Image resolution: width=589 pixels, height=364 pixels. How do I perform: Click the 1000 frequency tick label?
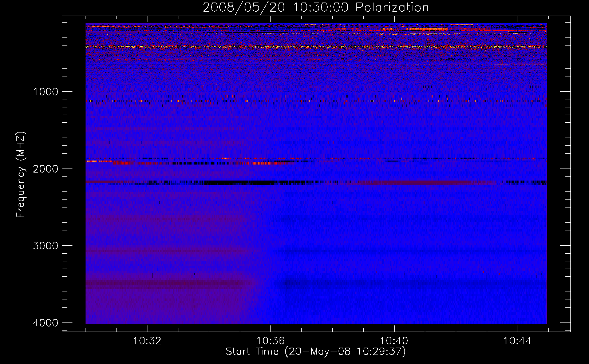[46, 92]
